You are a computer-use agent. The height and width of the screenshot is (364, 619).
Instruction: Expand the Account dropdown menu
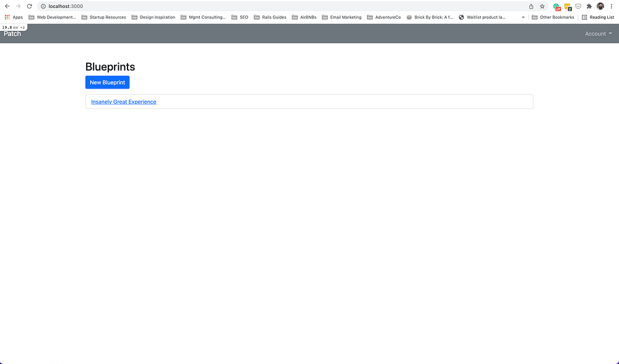click(x=598, y=34)
